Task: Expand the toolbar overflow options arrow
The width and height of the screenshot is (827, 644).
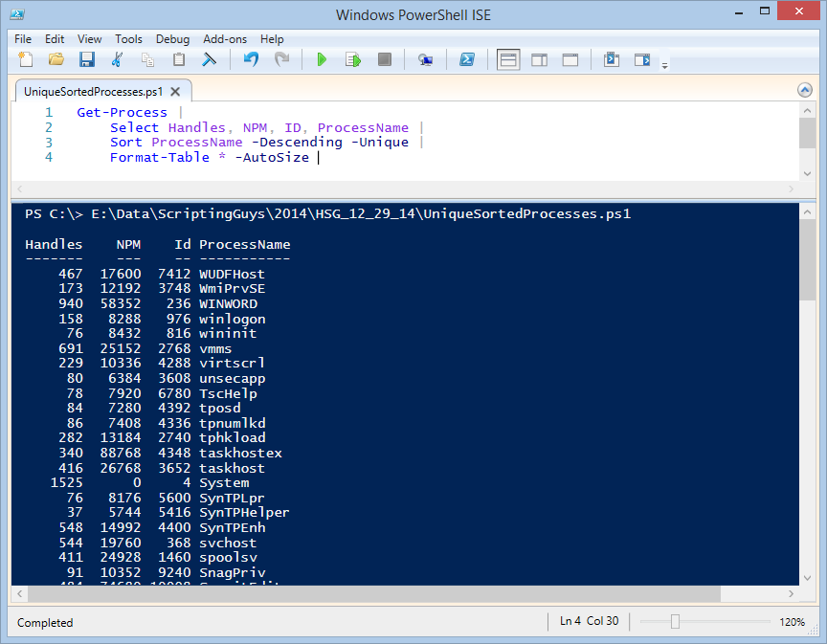Action: 664,65
